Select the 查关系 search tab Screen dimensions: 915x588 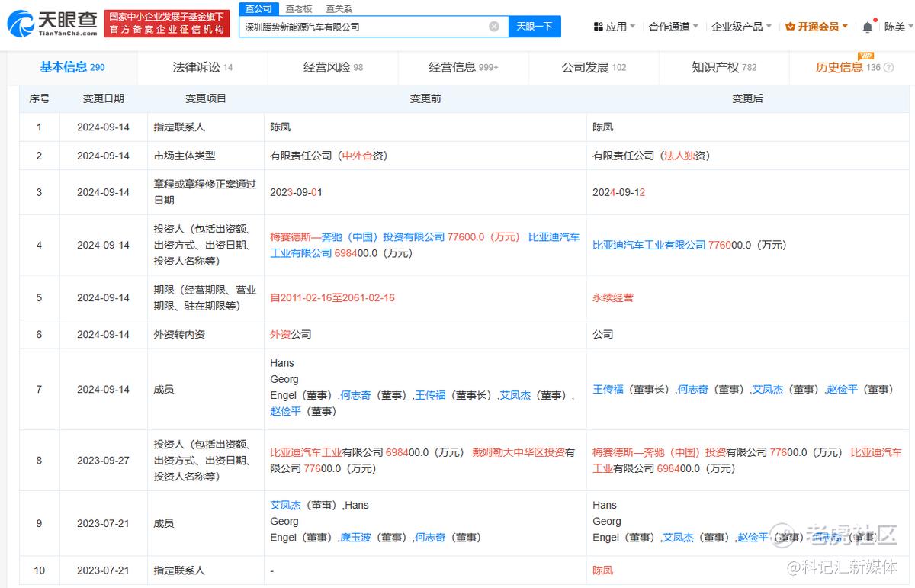click(339, 8)
